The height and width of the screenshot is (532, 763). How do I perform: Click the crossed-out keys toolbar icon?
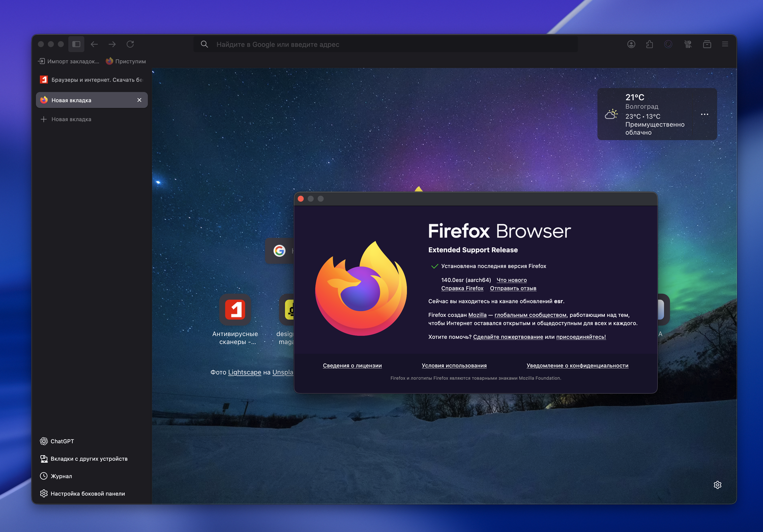pyautogui.click(x=688, y=44)
